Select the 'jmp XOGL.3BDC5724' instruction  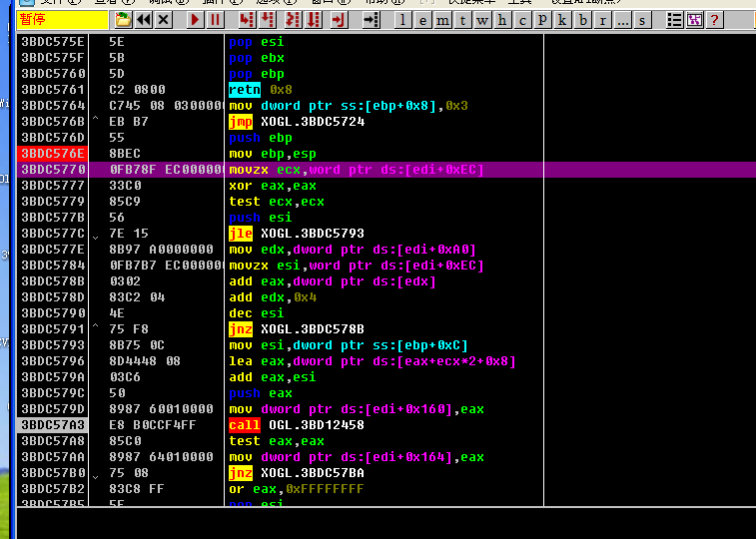point(297,122)
